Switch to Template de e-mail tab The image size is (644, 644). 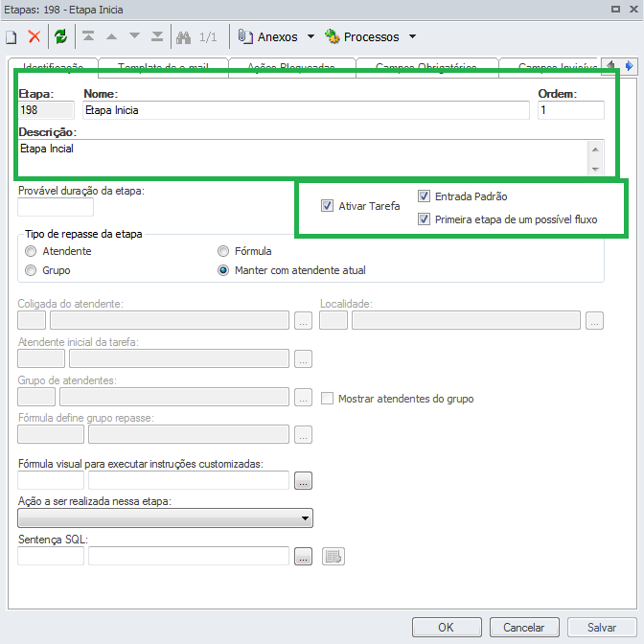[164, 66]
